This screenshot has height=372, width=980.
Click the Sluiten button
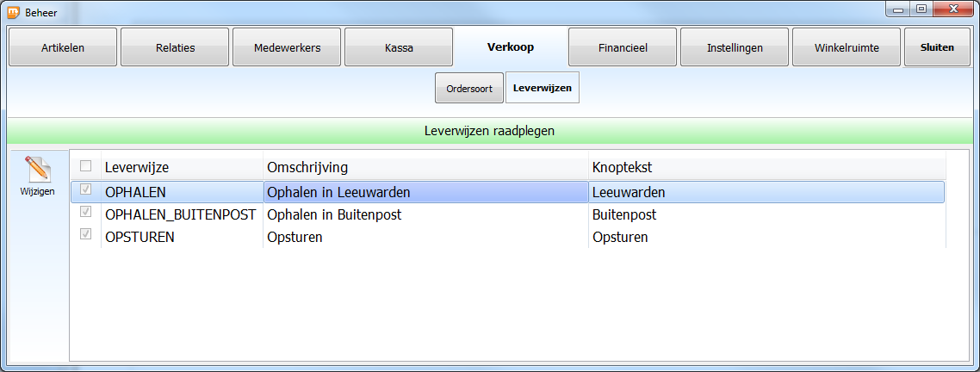click(x=937, y=46)
